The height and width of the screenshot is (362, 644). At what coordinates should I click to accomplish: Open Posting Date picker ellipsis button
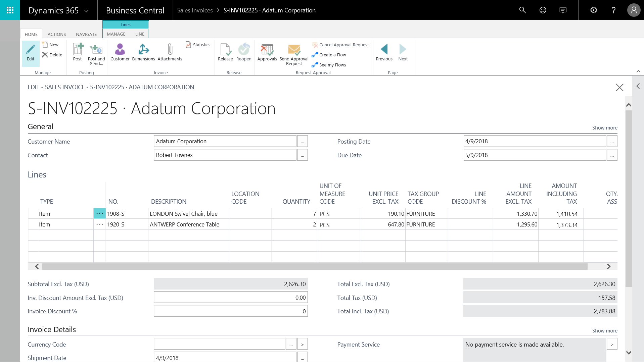[612, 142]
